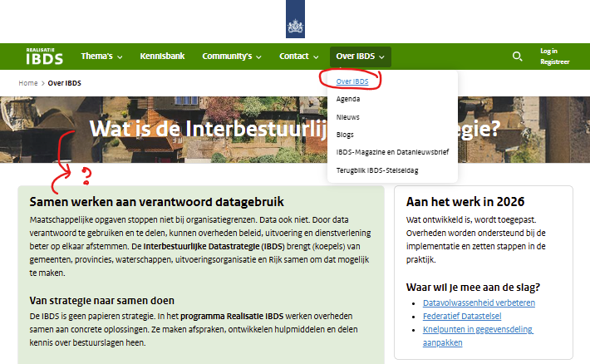
Task: Click 'Waar wil je mee aan de slag?' heading
Action: tap(473, 288)
